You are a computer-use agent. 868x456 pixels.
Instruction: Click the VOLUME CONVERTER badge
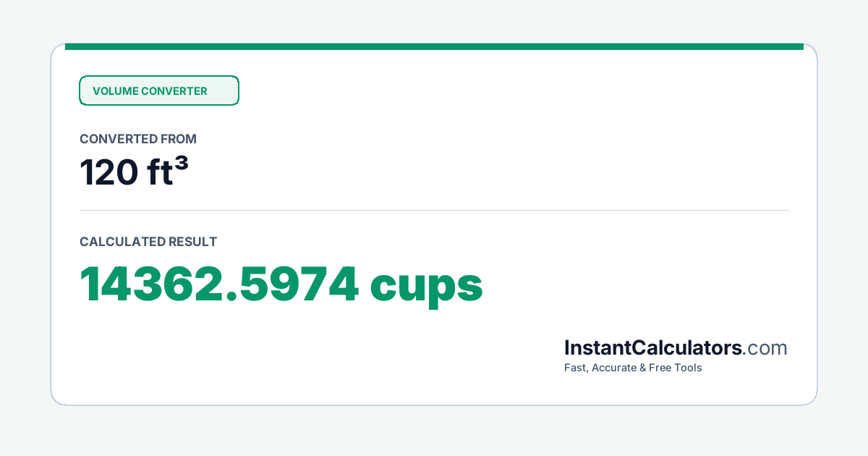158,90
